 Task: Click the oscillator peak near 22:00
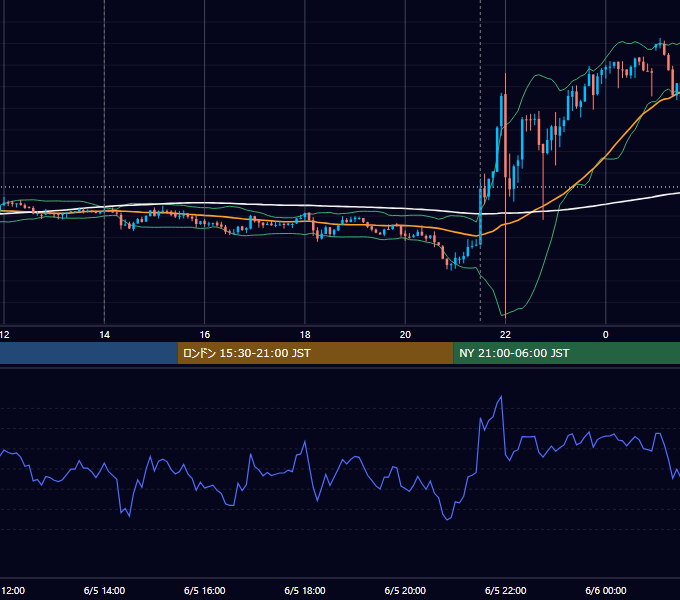click(x=501, y=397)
